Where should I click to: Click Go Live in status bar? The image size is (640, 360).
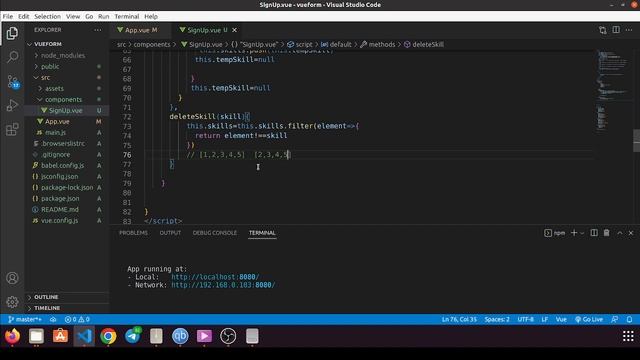589,319
